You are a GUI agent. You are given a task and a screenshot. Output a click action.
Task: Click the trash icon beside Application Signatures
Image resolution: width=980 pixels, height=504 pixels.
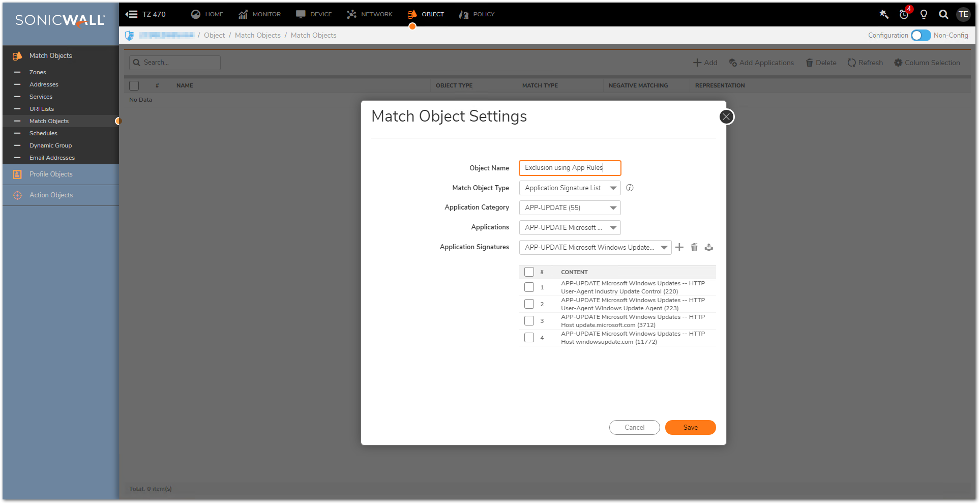click(x=694, y=248)
